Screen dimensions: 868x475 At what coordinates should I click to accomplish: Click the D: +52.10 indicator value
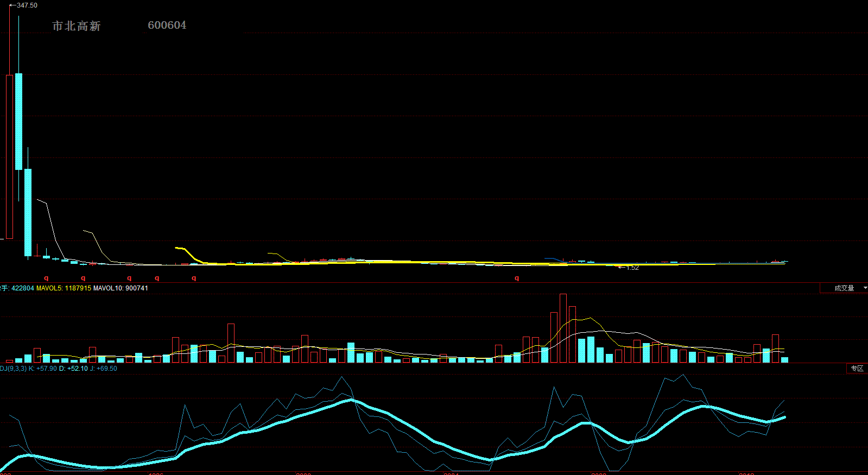click(73, 369)
